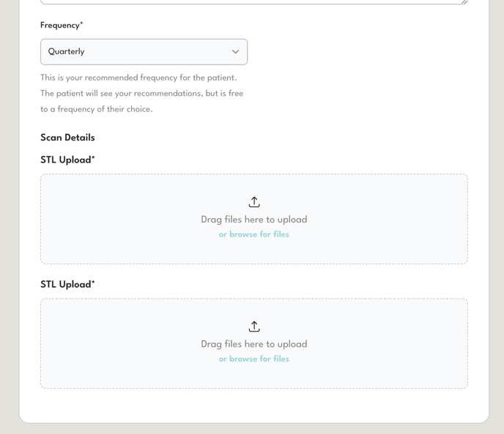Click the second 'STL Upload*' label
Screen dimensions: 504x434
(67, 285)
